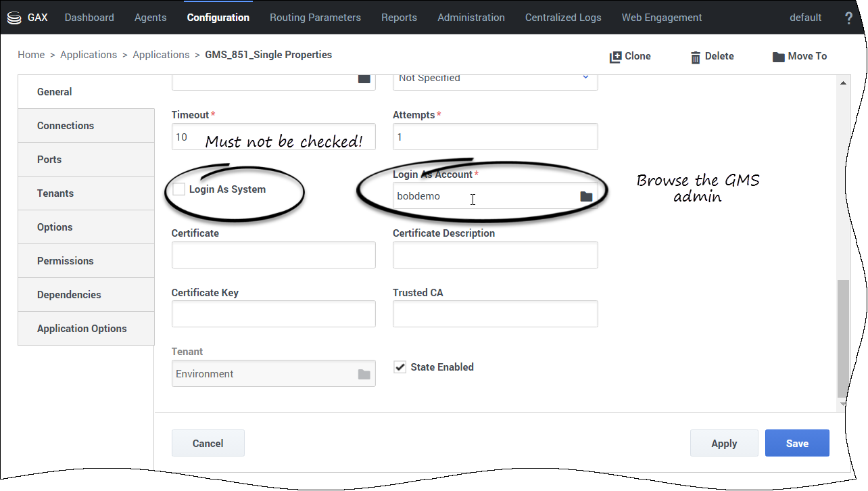
Task: Switch to the Permissions tab
Action: [x=87, y=261]
